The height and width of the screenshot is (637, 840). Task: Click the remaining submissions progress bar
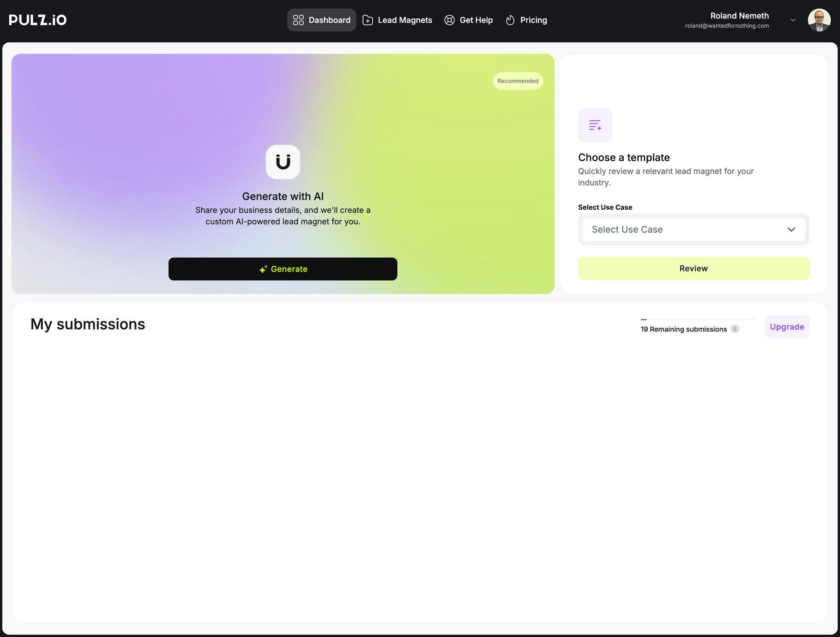click(697, 320)
